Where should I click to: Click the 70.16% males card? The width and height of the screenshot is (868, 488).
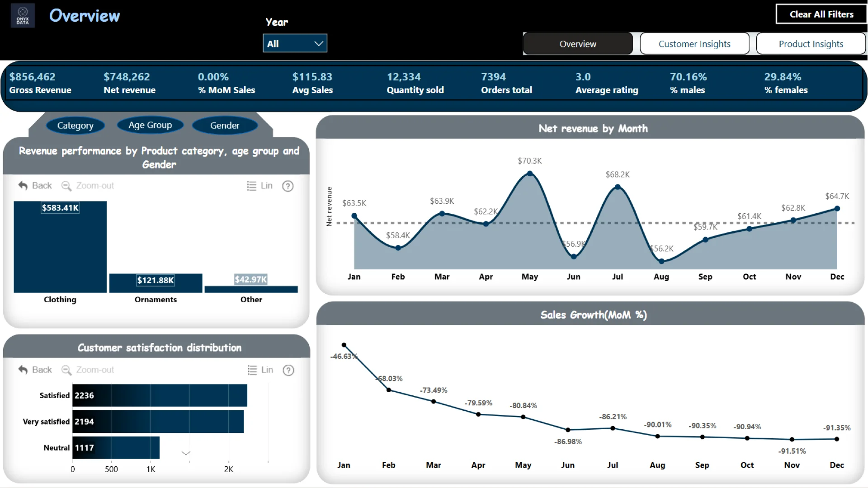pyautogui.click(x=688, y=83)
